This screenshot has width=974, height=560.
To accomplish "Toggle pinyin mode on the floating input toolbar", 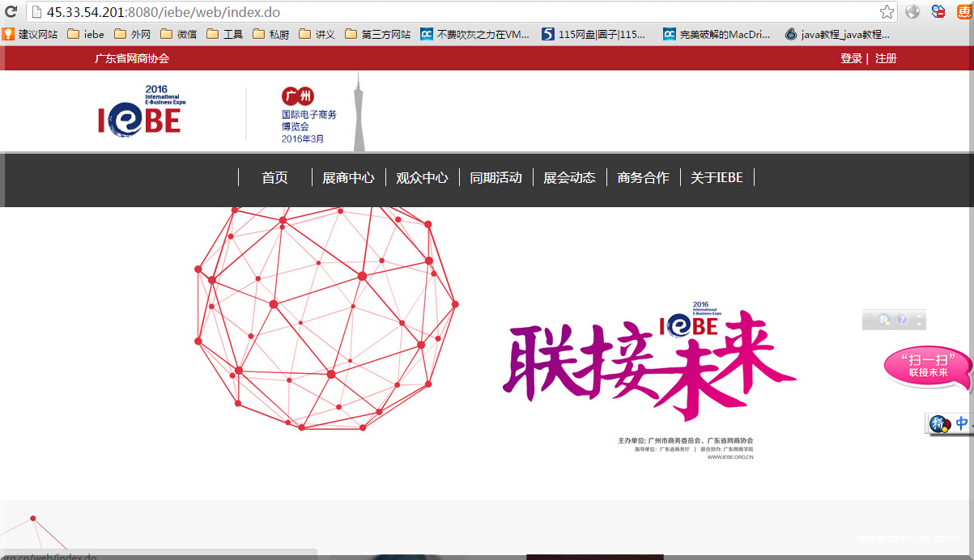I will (x=884, y=320).
